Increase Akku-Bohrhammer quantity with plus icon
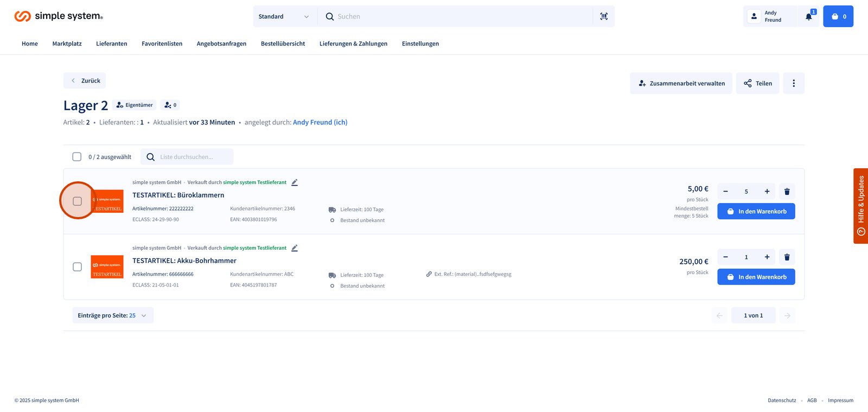 pos(767,257)
